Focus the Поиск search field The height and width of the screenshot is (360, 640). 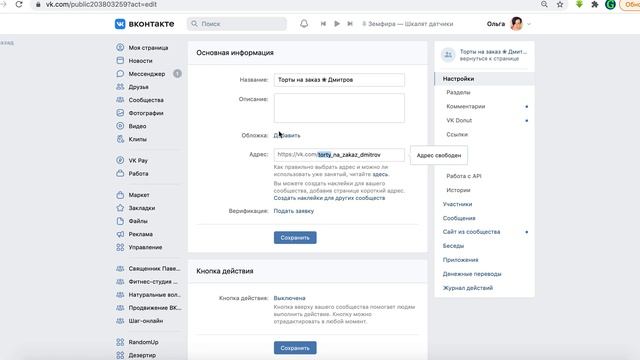237,24
